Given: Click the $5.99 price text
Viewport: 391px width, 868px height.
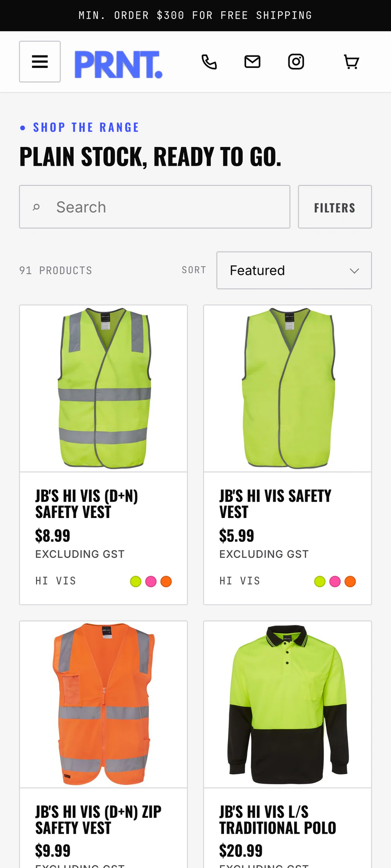Looking at the screenshot, I should 237,536.
